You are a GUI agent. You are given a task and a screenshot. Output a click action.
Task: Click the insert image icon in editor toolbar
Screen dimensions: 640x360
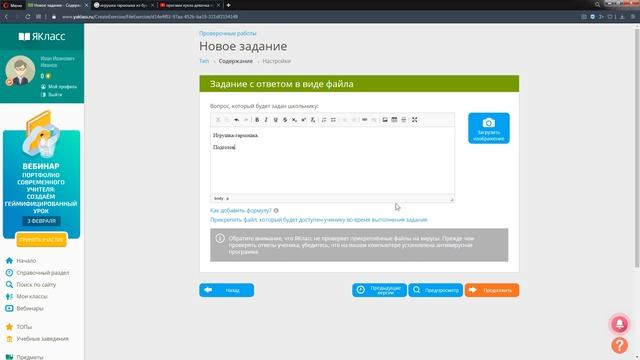(x=385, y=120)
